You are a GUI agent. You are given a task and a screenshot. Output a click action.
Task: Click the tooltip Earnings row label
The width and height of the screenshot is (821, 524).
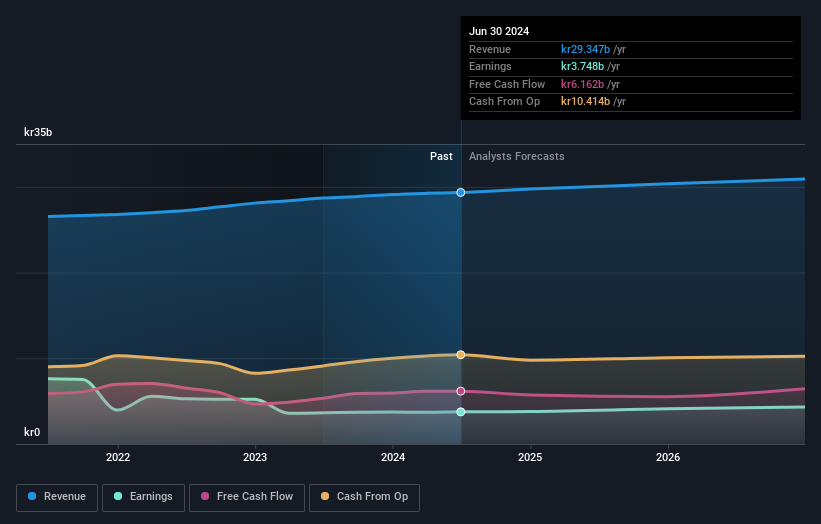(491, 66)
